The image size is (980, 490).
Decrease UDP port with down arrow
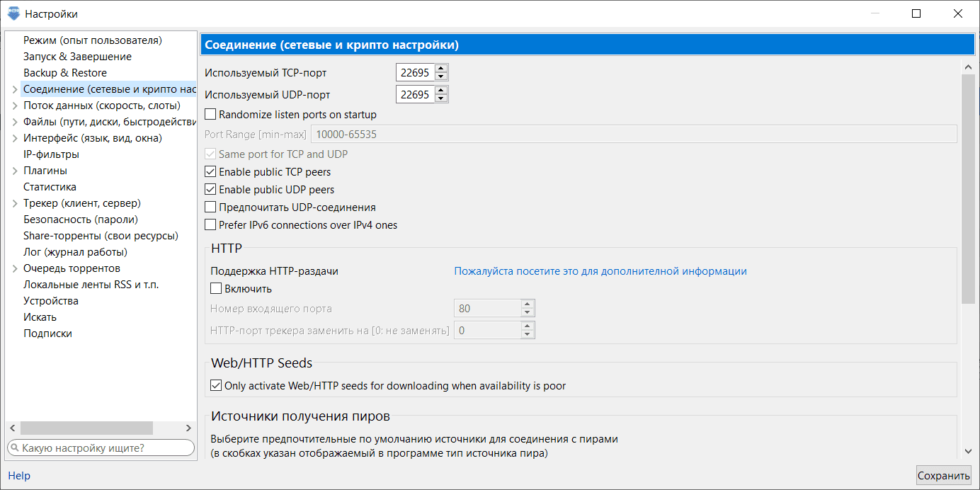pos(441,98)
